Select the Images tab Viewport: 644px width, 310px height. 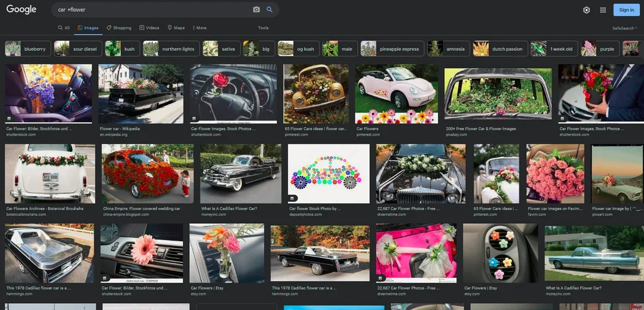click(x=88, y=28)
